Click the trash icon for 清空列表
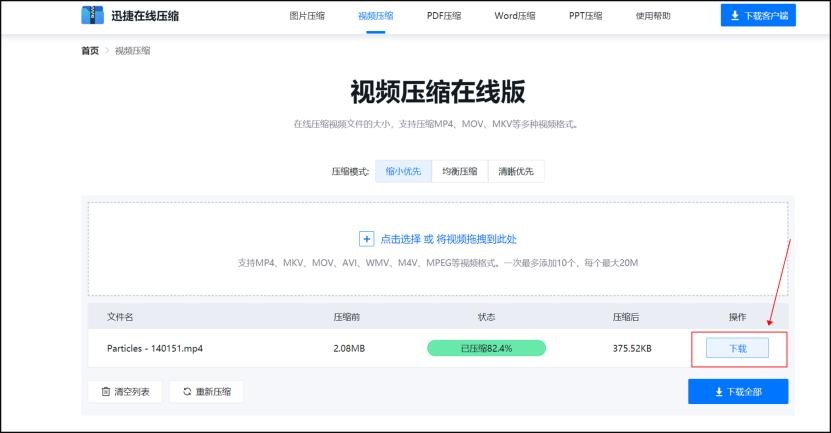 pyautogui.click(x=105, y=392)
